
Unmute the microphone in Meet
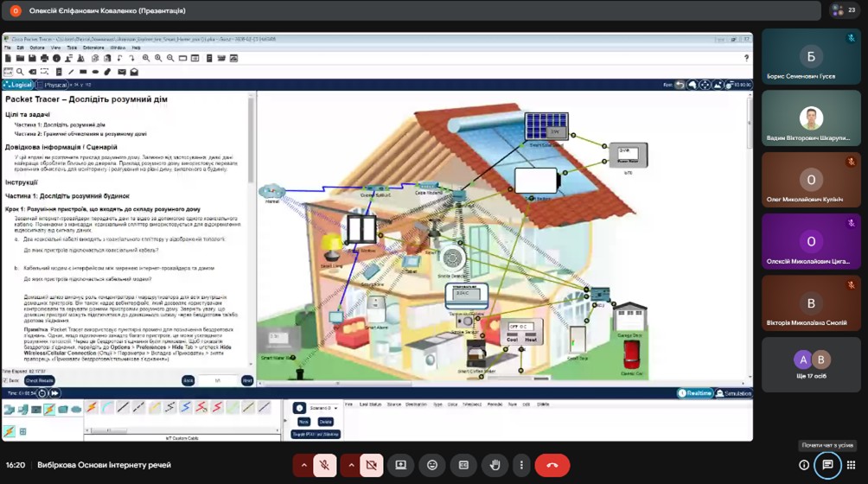(325, 465)
